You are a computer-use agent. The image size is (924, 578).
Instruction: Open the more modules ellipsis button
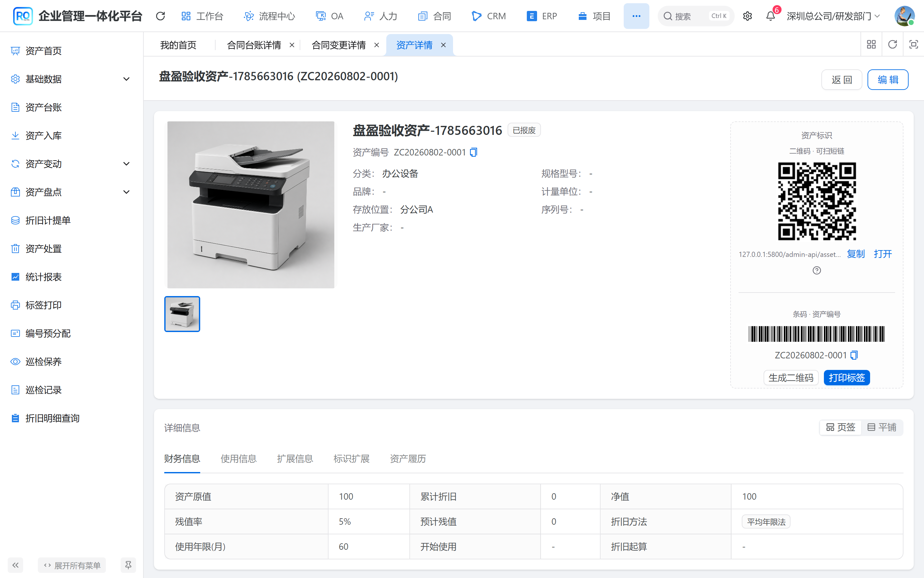point(636,16)
